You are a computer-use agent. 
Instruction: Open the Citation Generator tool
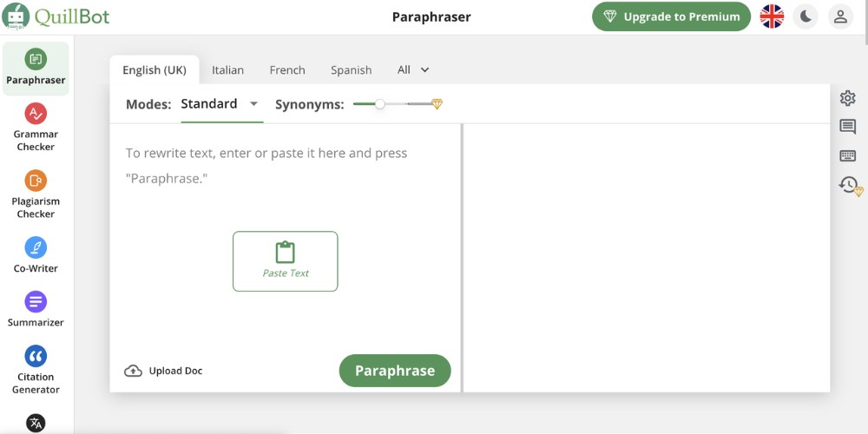coord(36,370)
